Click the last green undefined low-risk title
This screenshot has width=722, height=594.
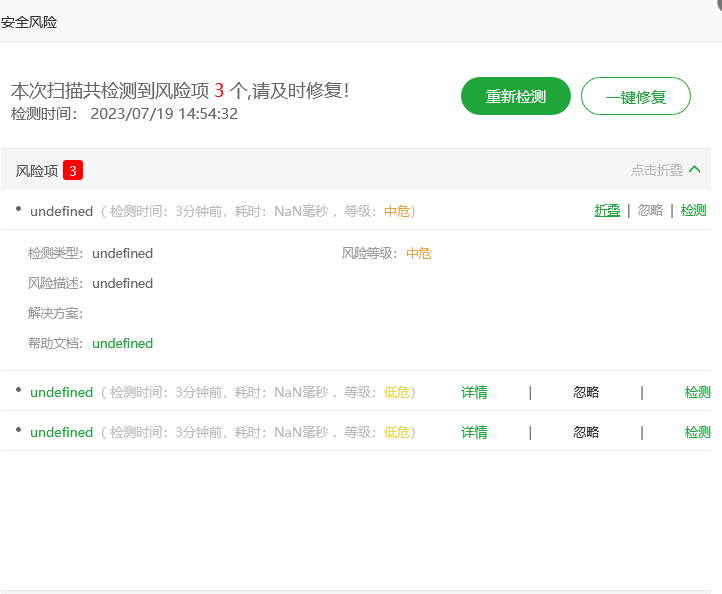pos(62,432)
